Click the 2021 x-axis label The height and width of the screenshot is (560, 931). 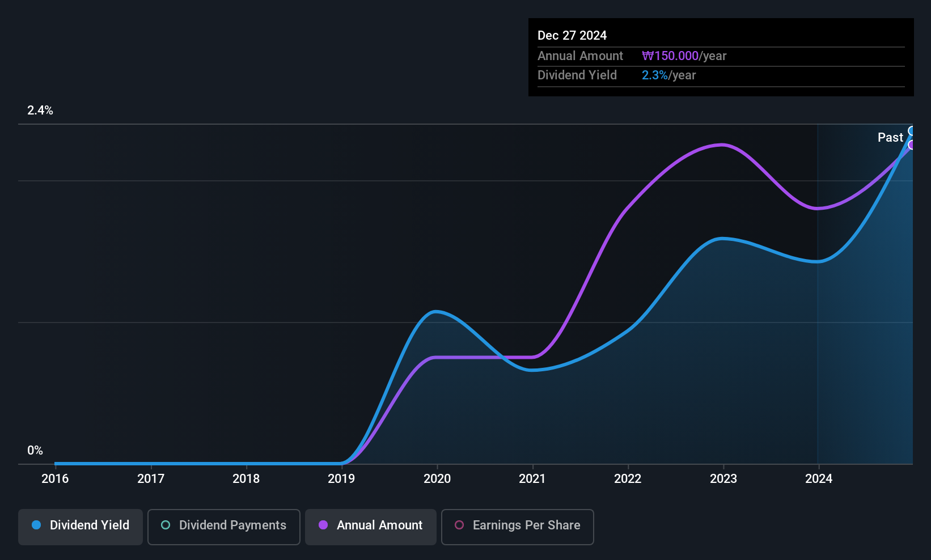[532, 478]
